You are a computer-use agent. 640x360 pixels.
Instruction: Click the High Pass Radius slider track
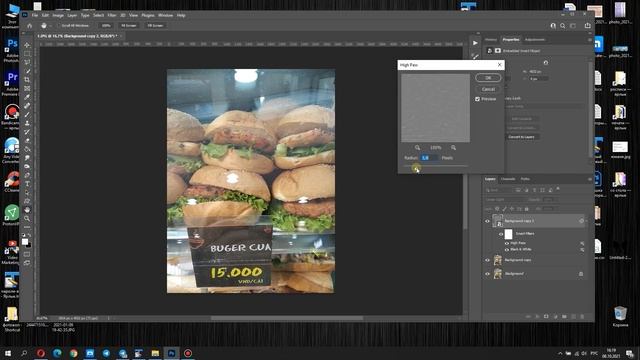[x=436, y=166]
